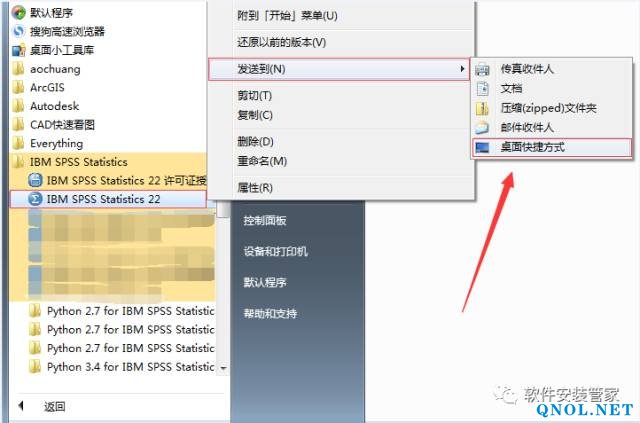Open 设备和打印机 in Start menu
The image size is (640, 423).
pyautogui.click(x=276, y=251)
